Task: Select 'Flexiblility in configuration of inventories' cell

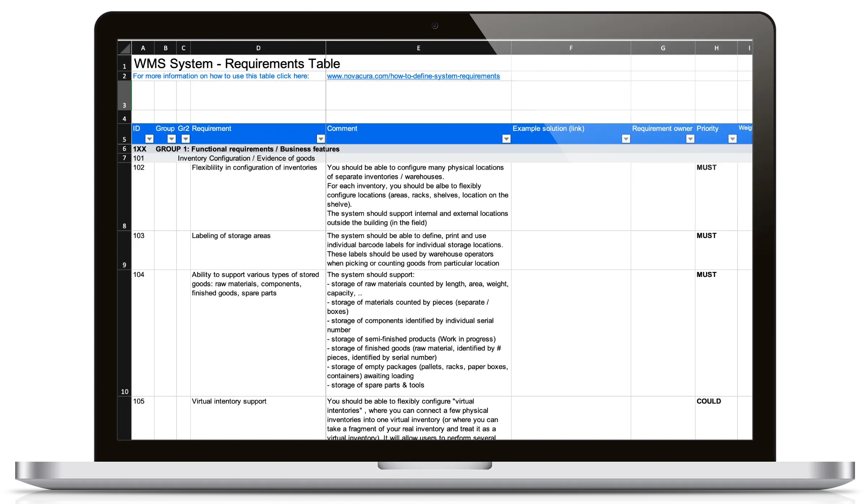Action: pyautogui.click(x=258, y=197)
